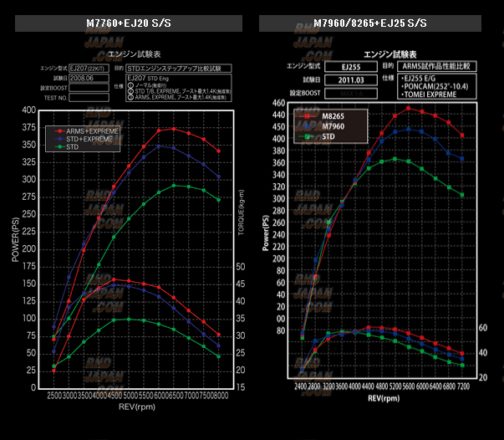Click the 125 power axis value

28,301
